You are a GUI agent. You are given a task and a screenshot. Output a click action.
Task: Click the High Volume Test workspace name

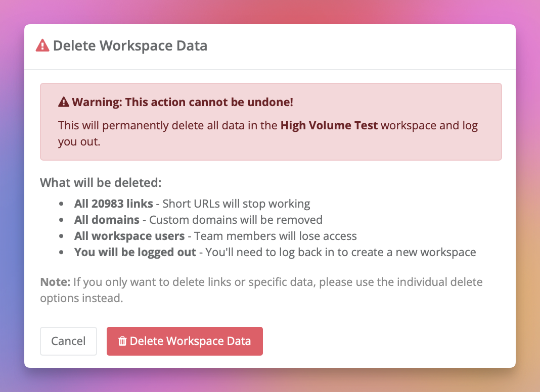point(329,125)
